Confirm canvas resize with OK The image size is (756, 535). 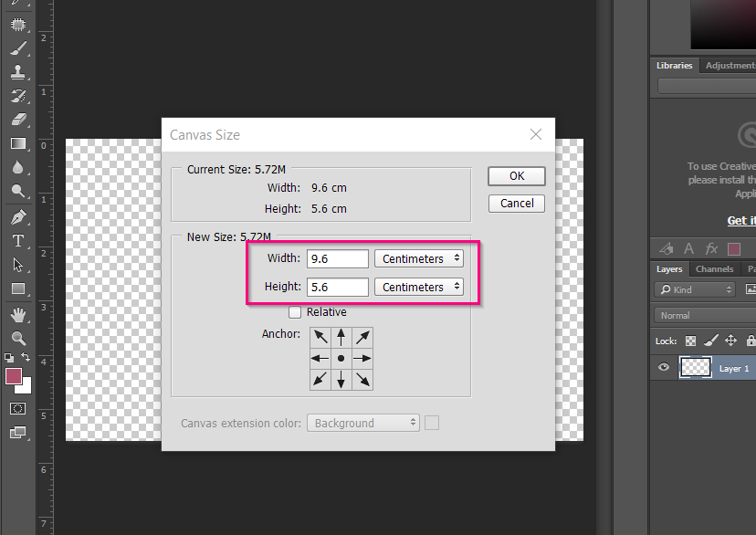pos(516,175)
